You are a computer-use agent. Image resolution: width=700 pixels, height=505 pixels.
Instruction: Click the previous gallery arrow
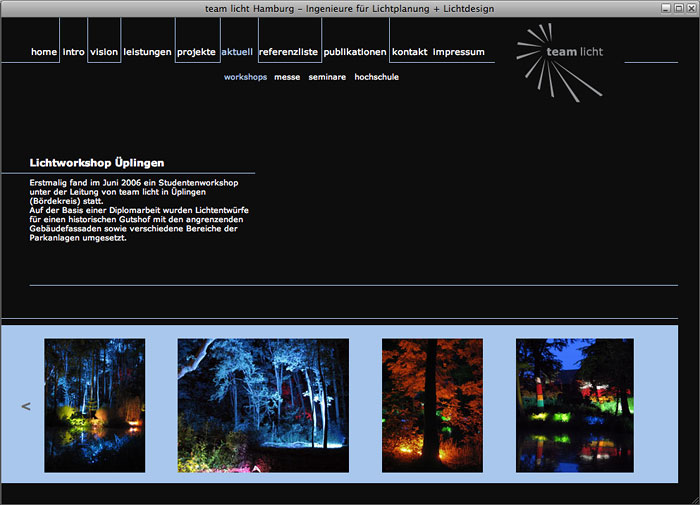click(26, 406)
